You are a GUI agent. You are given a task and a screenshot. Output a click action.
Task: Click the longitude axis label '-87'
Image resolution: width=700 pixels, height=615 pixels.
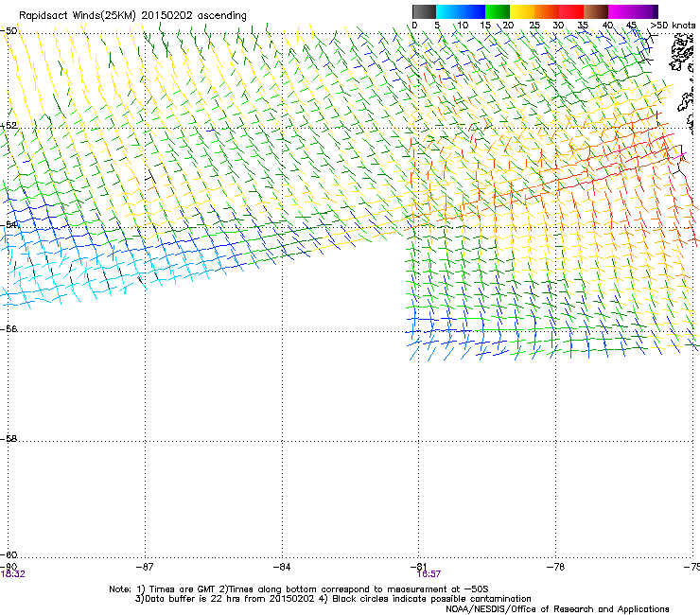[145, 567]
